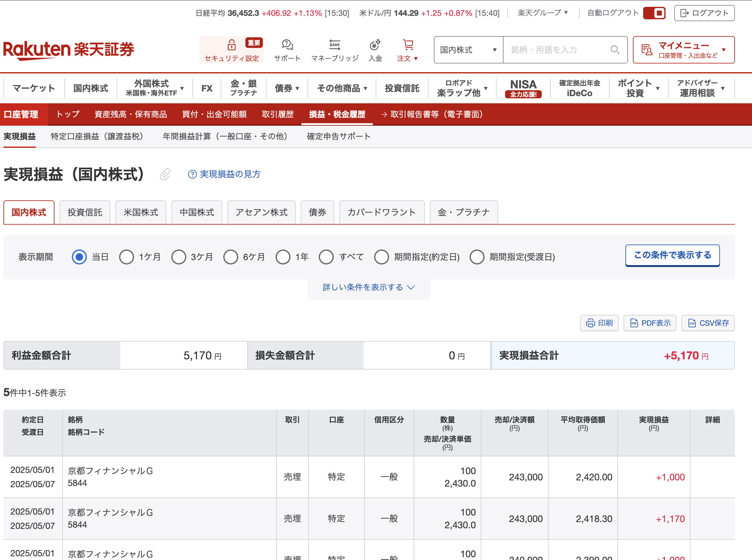The height and width of the screenshot is (560, 752).
Task: Open the マーケット navigation item
Action: tap(34, 88)
